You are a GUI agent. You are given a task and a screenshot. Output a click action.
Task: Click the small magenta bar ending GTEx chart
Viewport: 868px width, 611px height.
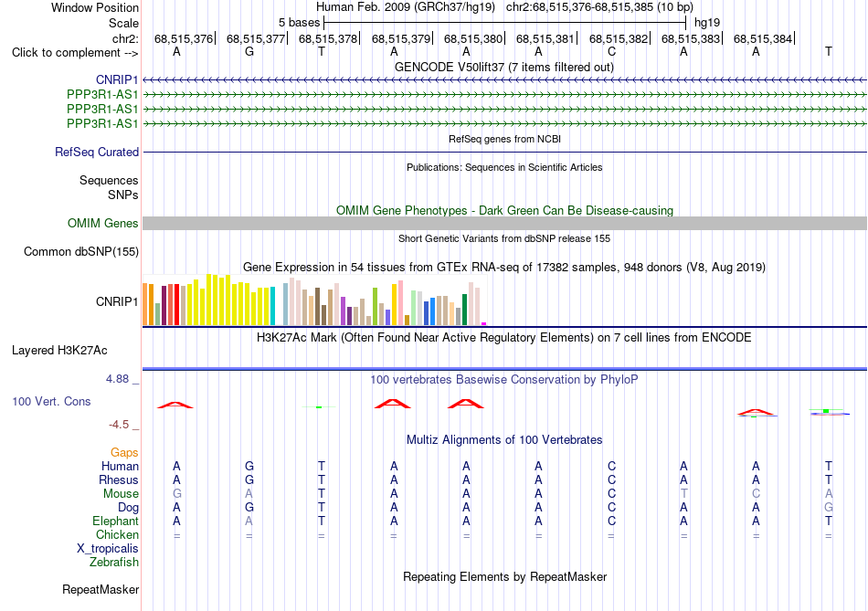click(x=484, y=323)
